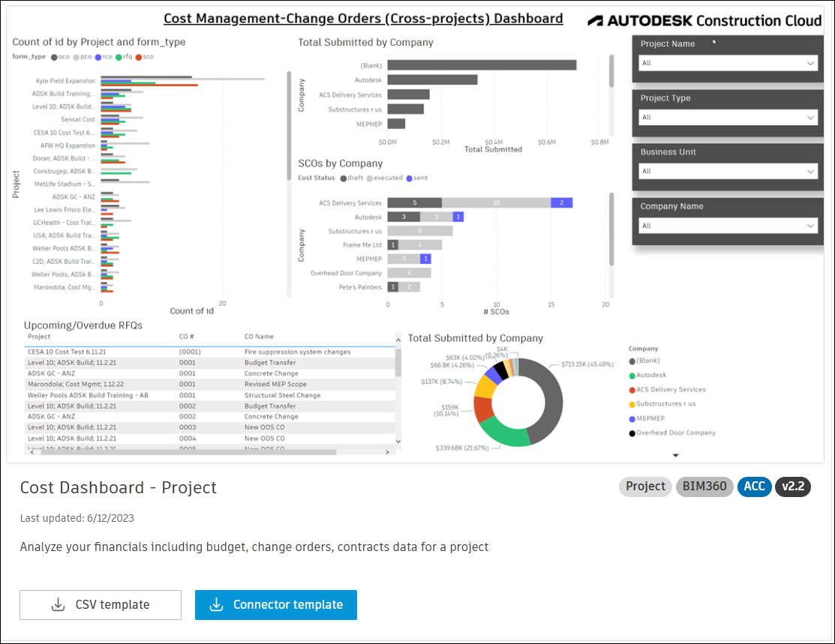Open the Company Name dropdown
The image size is (835, 644).
tap(728, 226)
